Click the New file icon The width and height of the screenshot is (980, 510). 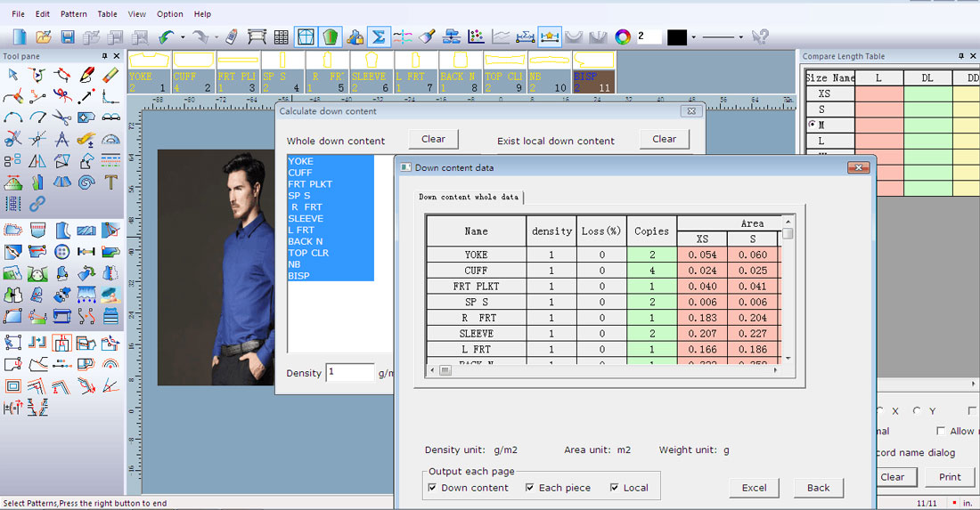20,36
